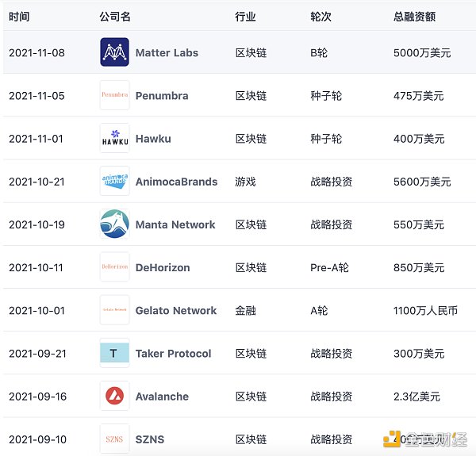This screenshot has height=456, width=476.
Task: Click the 550万美元 funding amount
Action: pos(419,224)
